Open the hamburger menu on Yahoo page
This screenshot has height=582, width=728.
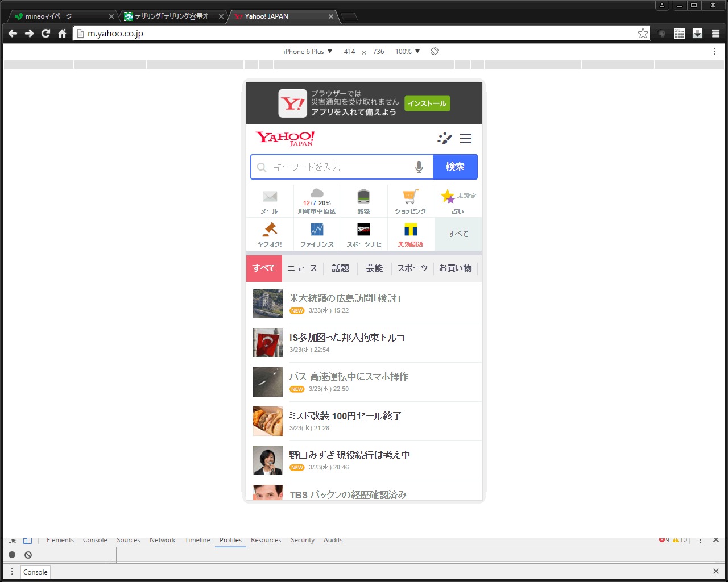(465, 139)
